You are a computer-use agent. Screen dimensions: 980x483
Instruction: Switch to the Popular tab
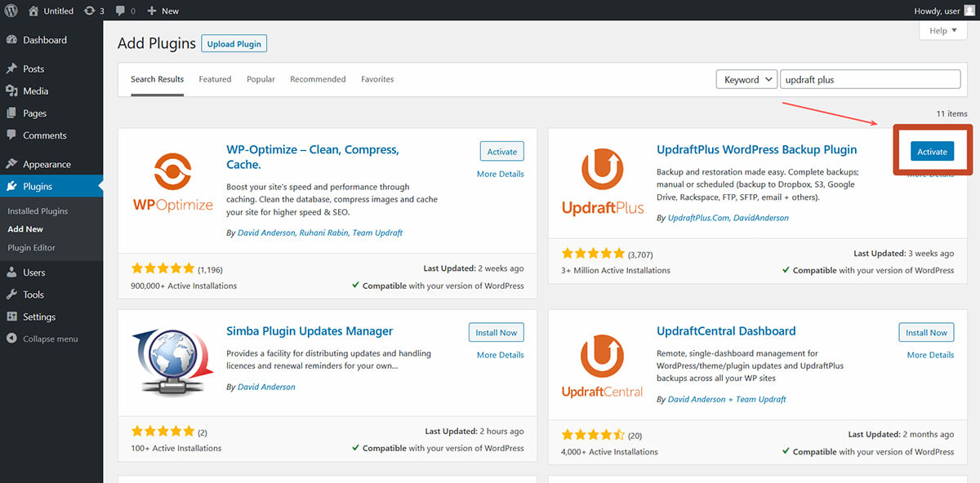point(261,79)
